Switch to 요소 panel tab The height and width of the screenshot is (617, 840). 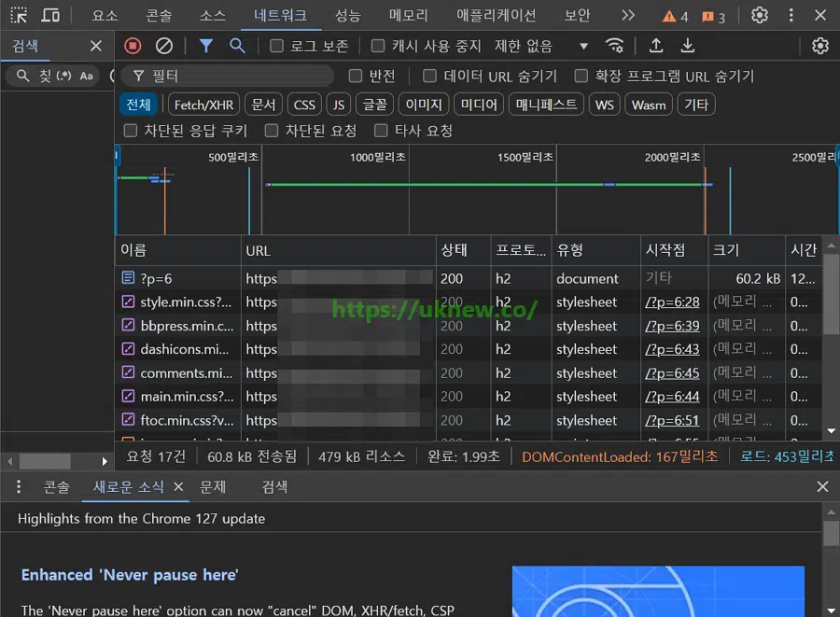[105, 15]
